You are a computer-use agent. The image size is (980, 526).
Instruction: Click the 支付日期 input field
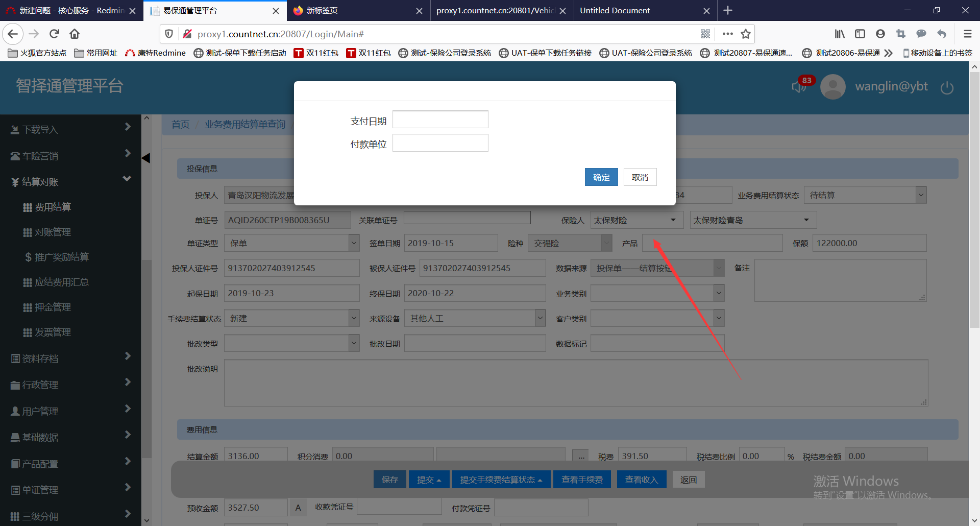coord(440,119)
